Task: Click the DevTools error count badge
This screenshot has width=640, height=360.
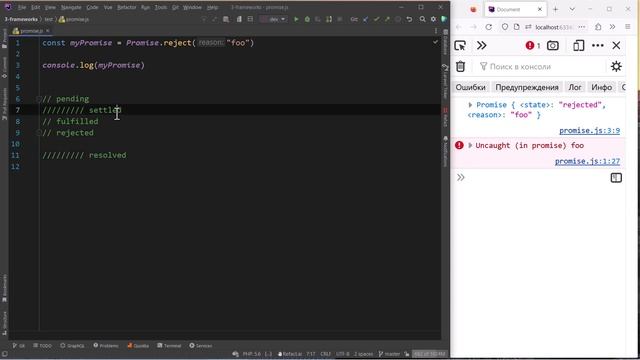Action: pyautogui.click(x=533, y=46)
